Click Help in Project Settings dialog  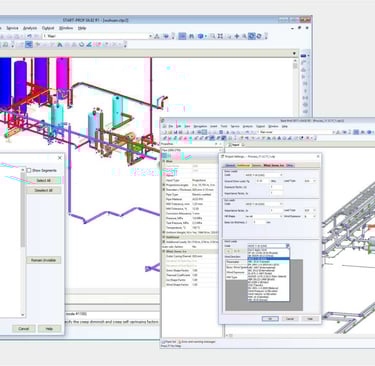click(310, 319)
